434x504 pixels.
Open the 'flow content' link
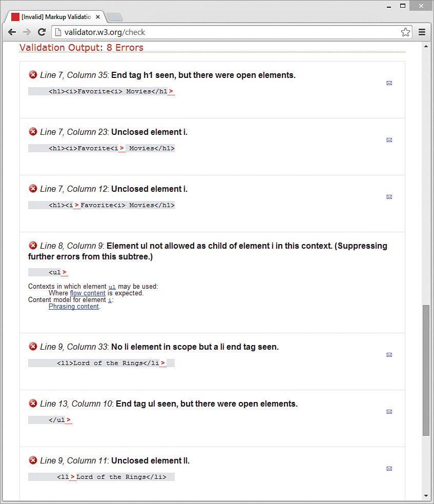click(x=87, y=293)
